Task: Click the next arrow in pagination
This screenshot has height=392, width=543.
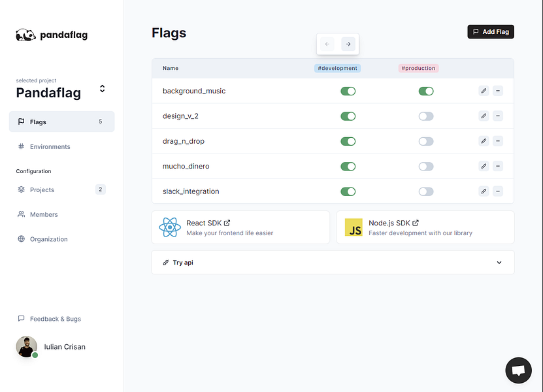Action: pos(348,44)
